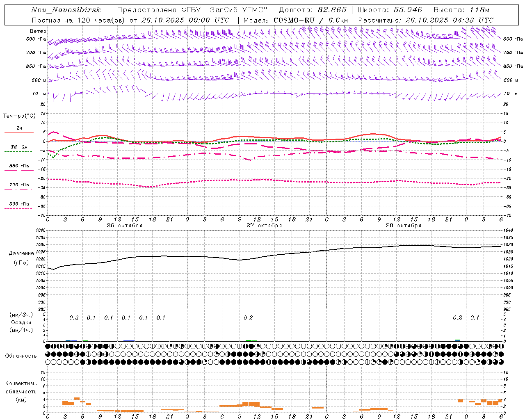Click the Осадки panel label
This screenshot has width=525, height=420.
21,323
